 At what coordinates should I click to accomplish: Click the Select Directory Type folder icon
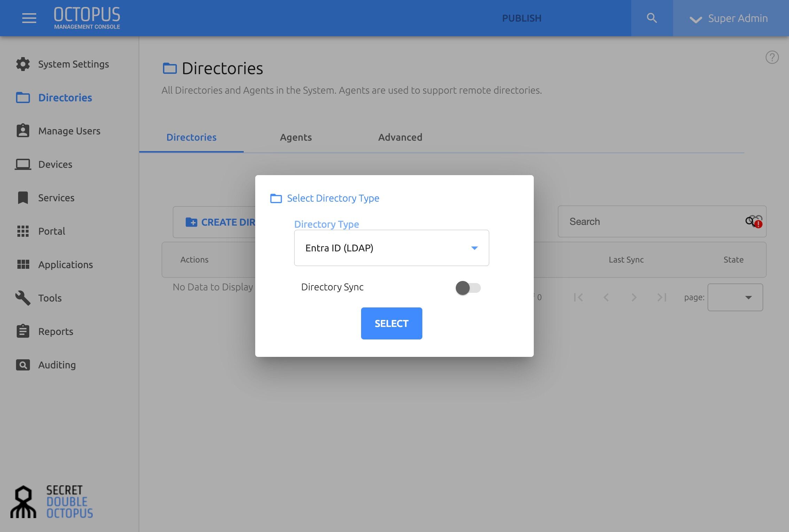[276, 198]
